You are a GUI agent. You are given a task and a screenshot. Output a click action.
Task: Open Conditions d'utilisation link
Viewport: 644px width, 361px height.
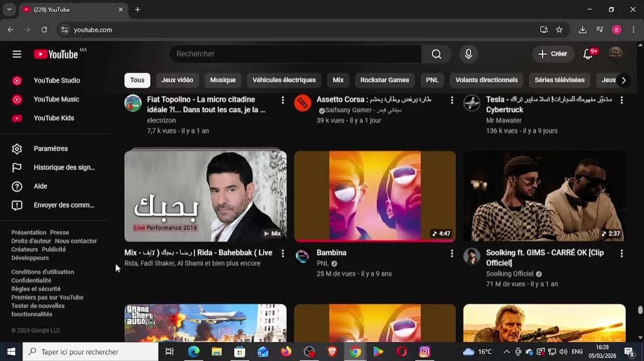tap(43, 272)
